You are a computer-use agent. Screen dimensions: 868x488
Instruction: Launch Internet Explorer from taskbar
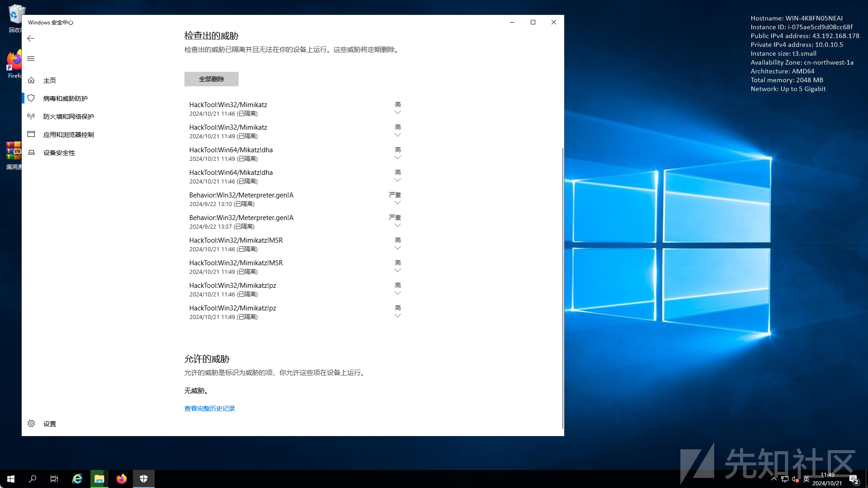pyautogui.click(x=77, y=479)
